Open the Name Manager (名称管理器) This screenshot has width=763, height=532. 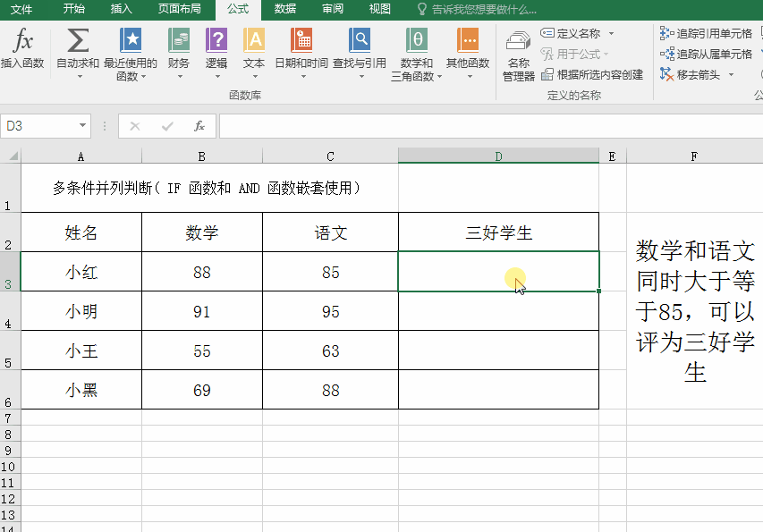tap(518, 56)
